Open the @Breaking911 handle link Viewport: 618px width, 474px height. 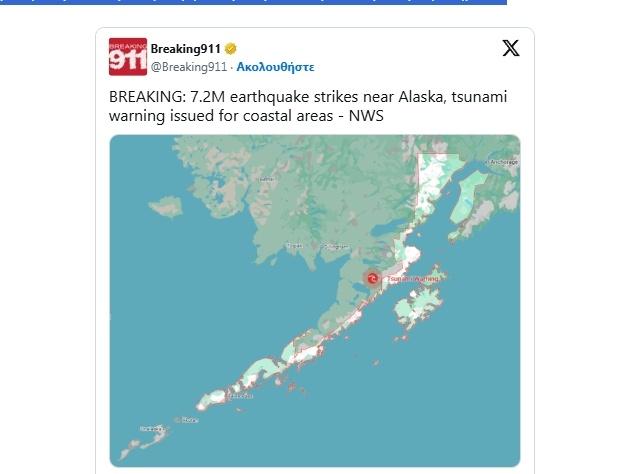click(189, 67)
